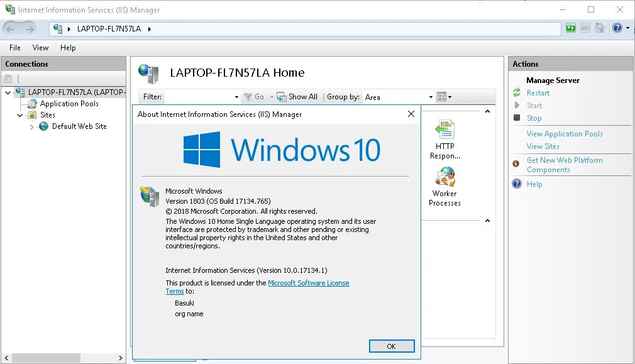Viewport: 635px width, 364px height.
Task: Select Default Web Site in the tree
Action: click(x=79, y=126)
